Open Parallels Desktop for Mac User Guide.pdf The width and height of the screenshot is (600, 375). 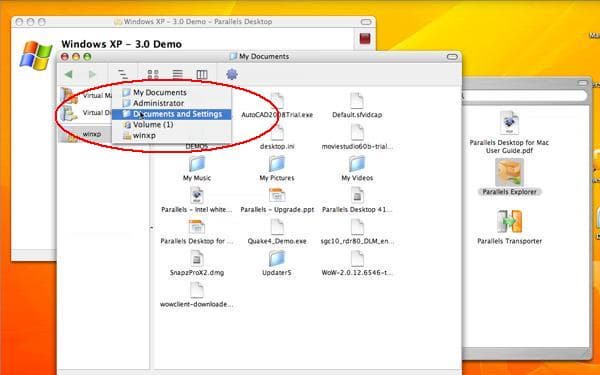[509, 123]
